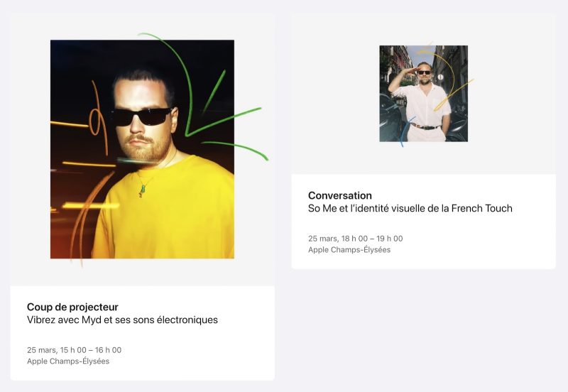This screenshot has height=392, width=568.
Task: Open Apple Champs-Élysées location under Myd event
Action: tap(68, 361)
